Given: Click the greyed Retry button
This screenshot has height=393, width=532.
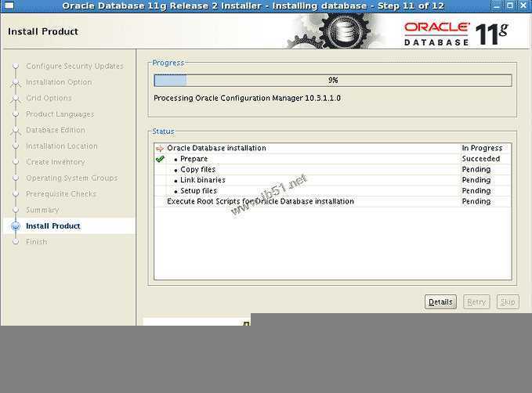Looking at the screenshot, I should coord(476,301).
